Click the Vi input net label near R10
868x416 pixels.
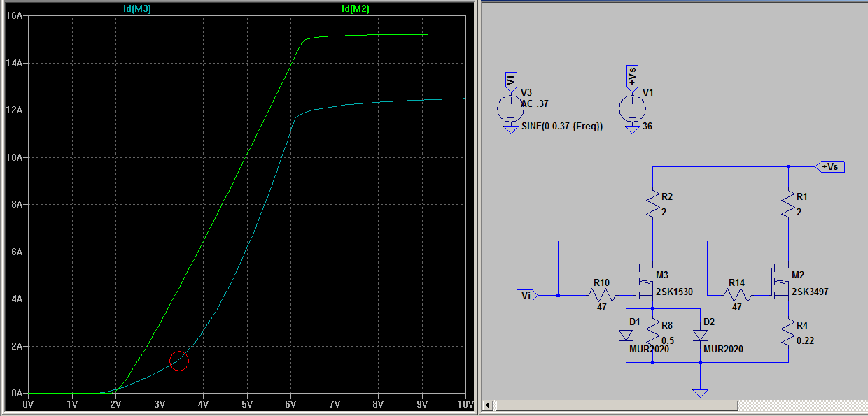click(528, 295)
